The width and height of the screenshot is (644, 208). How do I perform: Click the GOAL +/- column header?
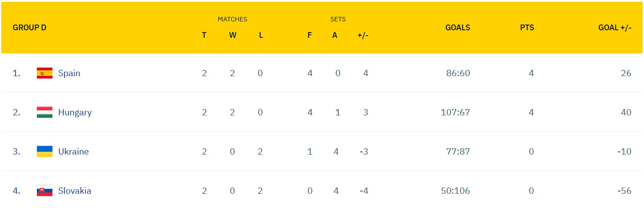615,28
